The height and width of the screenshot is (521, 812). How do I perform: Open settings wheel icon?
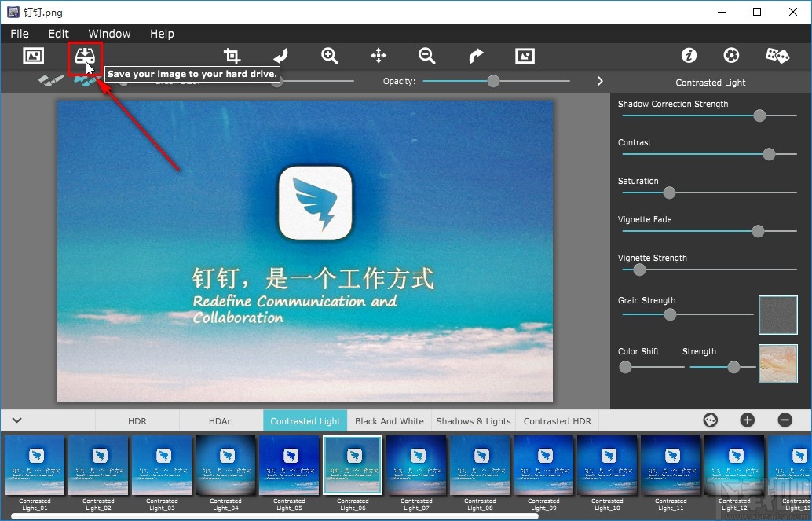pos(731,55)
